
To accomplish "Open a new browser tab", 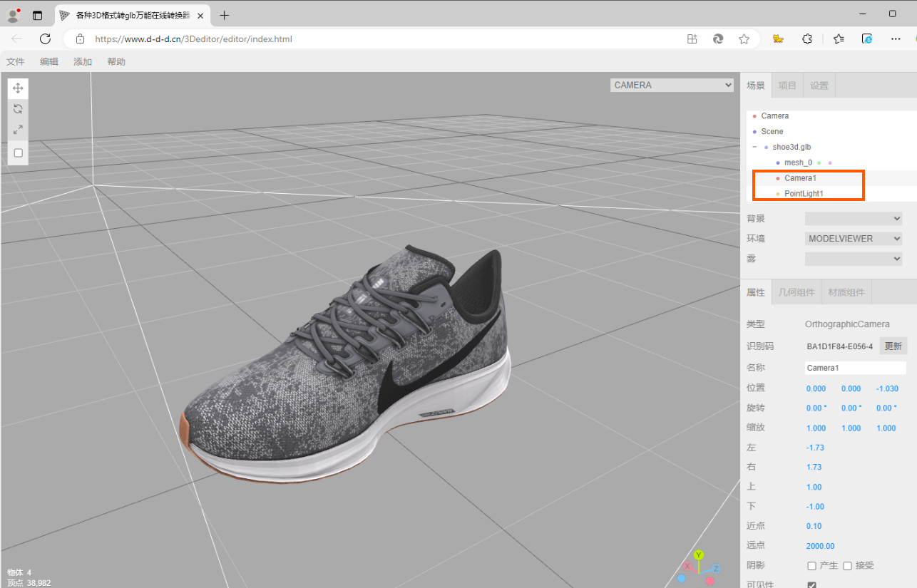I will click(225, 15).
